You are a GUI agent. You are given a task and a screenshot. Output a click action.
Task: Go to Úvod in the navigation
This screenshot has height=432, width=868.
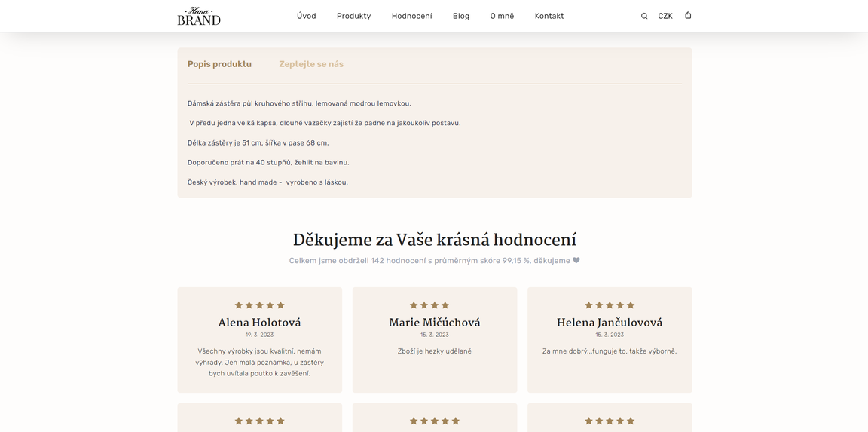point(307,16)
